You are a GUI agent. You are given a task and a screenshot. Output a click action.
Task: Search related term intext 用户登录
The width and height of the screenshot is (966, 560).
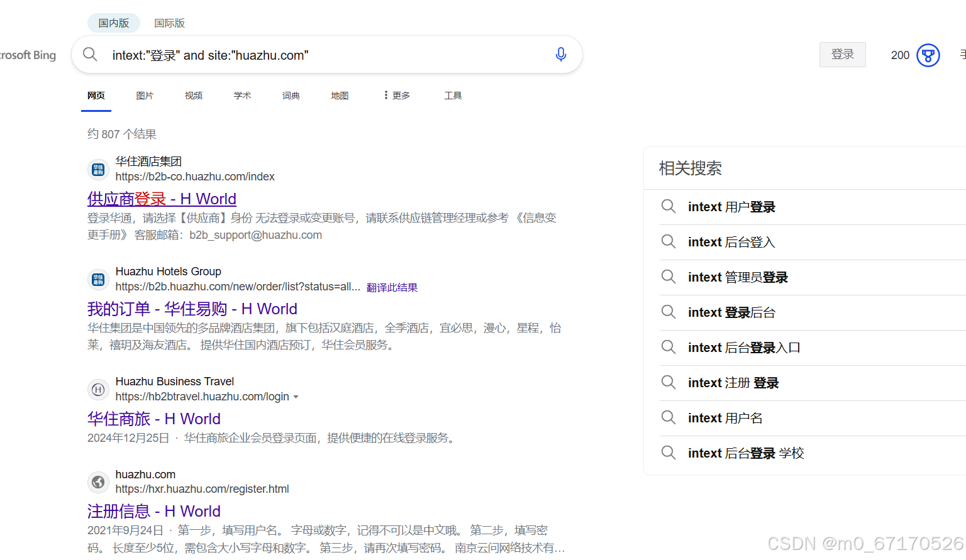click(731, 207)
